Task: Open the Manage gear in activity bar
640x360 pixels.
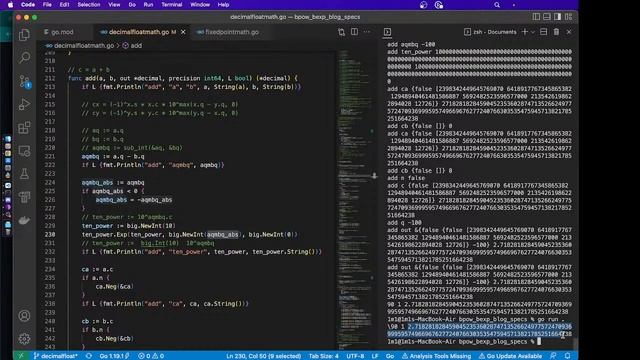Action: pos(24,338)
